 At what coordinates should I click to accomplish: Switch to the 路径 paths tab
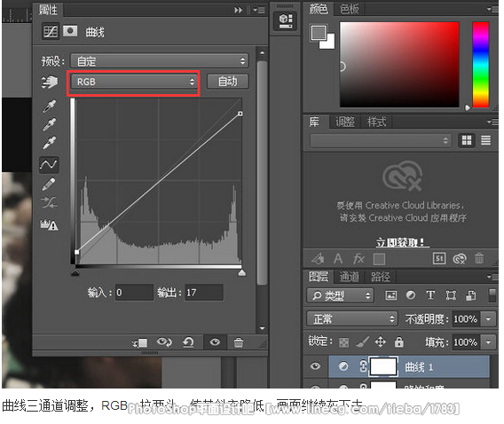click(x=381, y=277)
